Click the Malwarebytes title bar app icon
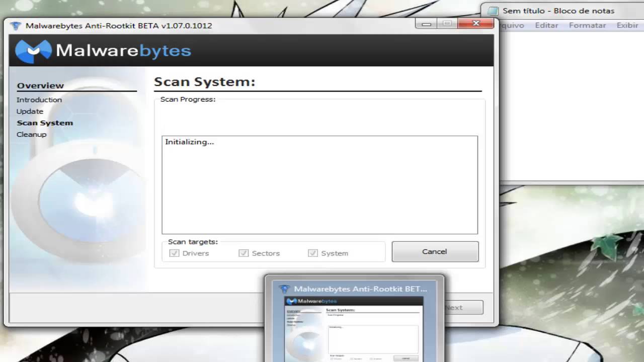Viewport: 644px width, 362px height. tap(16, 26)
